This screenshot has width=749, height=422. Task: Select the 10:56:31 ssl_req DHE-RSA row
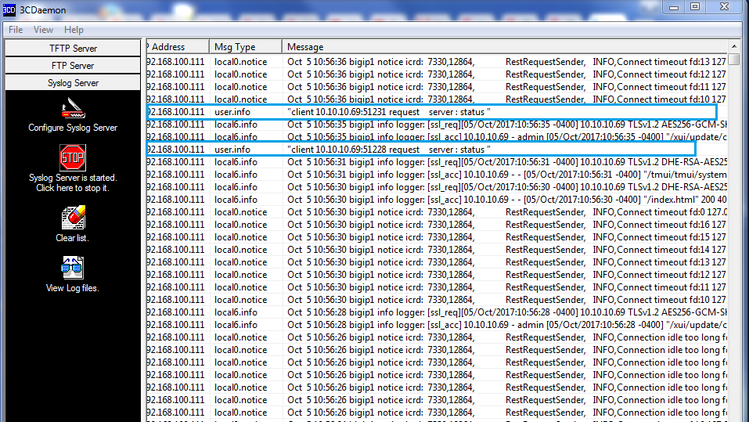click(437, 162)
